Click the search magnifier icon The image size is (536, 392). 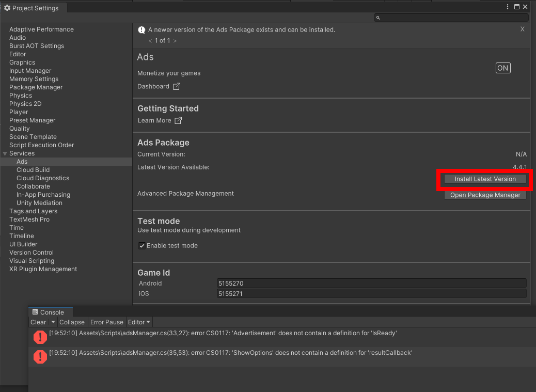378,18
